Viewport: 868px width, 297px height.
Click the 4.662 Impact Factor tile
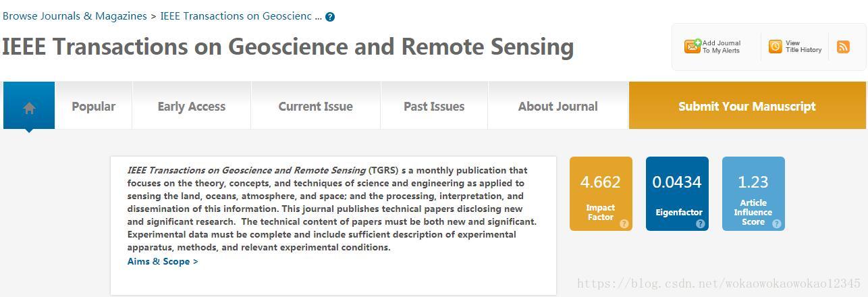click(601, 194)
